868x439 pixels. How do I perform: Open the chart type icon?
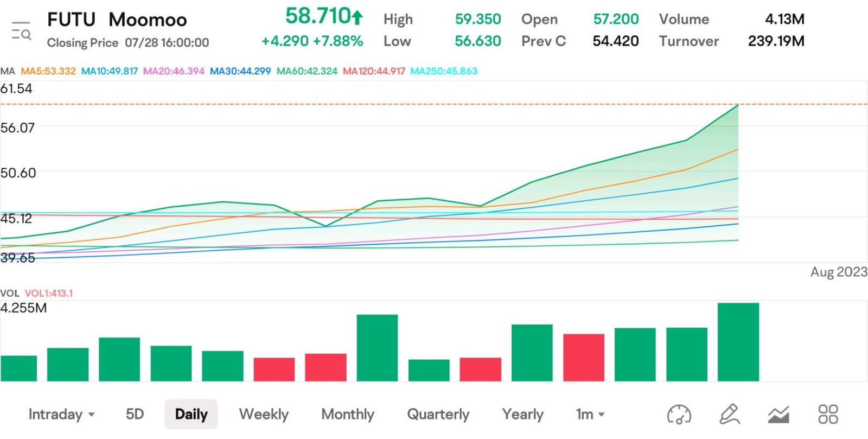[x=778, y=415]
